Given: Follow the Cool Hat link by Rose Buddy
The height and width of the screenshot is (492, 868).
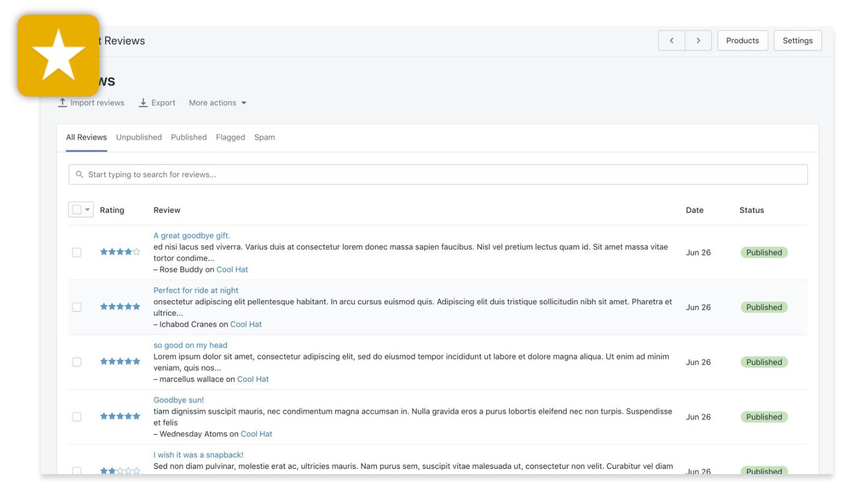Looking at the screenshot, I should [x=233, y=269].
